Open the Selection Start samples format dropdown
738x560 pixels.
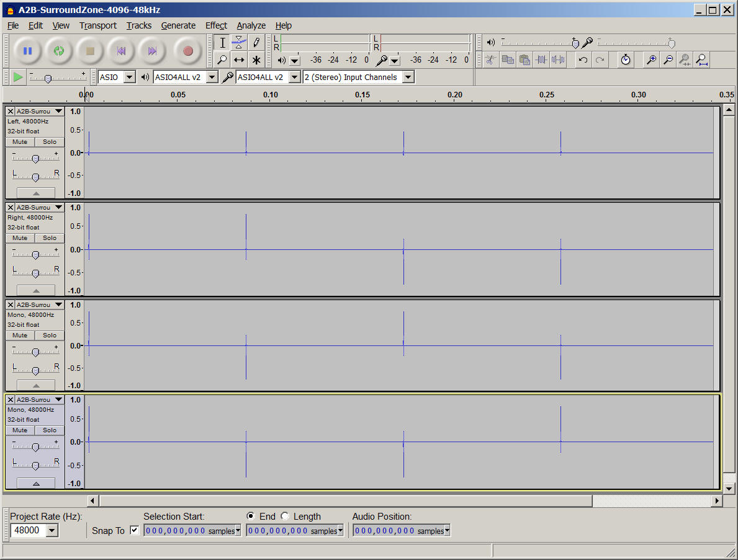pyautogui.click(x=238, y=530)
